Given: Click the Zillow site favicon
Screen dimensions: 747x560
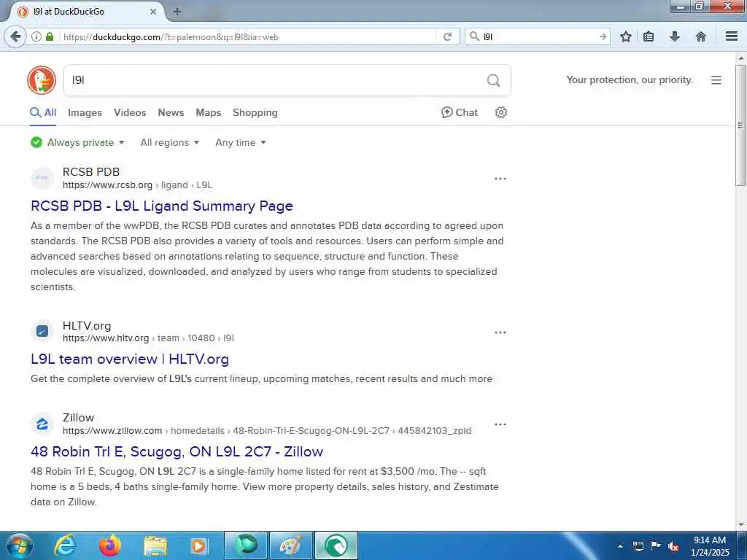Looking at the screenshot, I should (x=42, y=424).
